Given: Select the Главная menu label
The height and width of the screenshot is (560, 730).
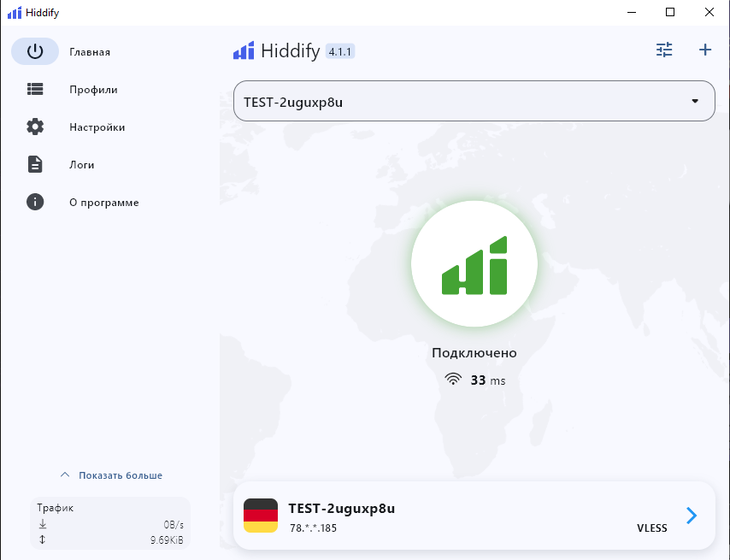Looking at the screenshot, I should click(x=90, y=52).
